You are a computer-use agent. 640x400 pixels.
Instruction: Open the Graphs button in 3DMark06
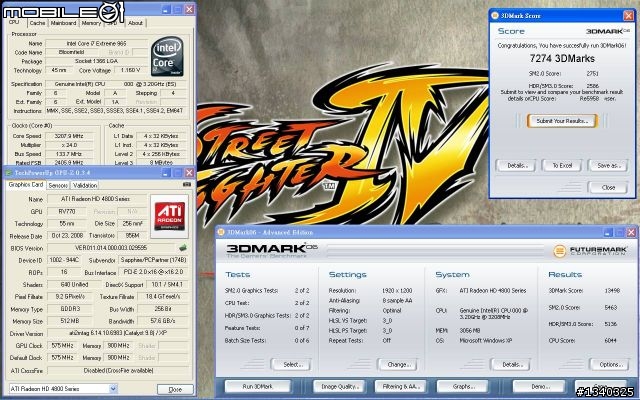point(462,386)
